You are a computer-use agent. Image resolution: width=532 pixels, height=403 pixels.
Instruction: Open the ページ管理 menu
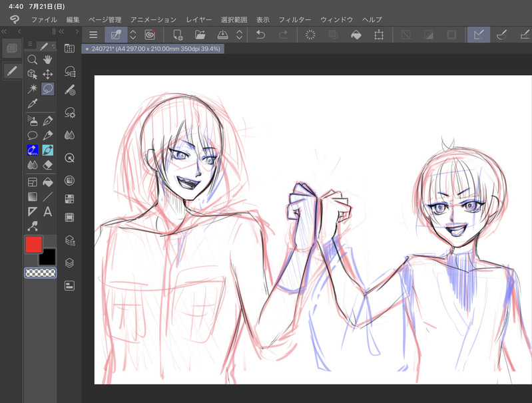pyautogui.click(x=105, y=20)
